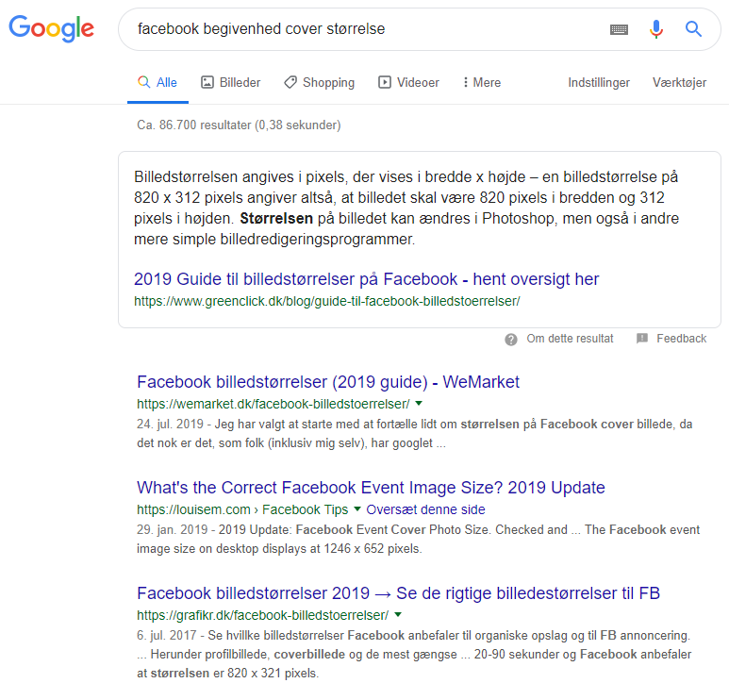
Task: Click Oversæt denne side link
Action: tap(424, 509)
